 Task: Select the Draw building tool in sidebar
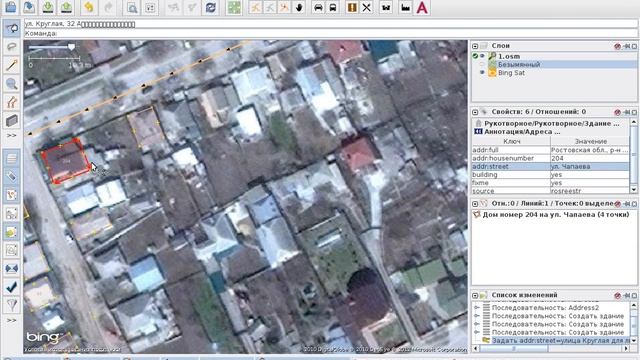point(12,120)
